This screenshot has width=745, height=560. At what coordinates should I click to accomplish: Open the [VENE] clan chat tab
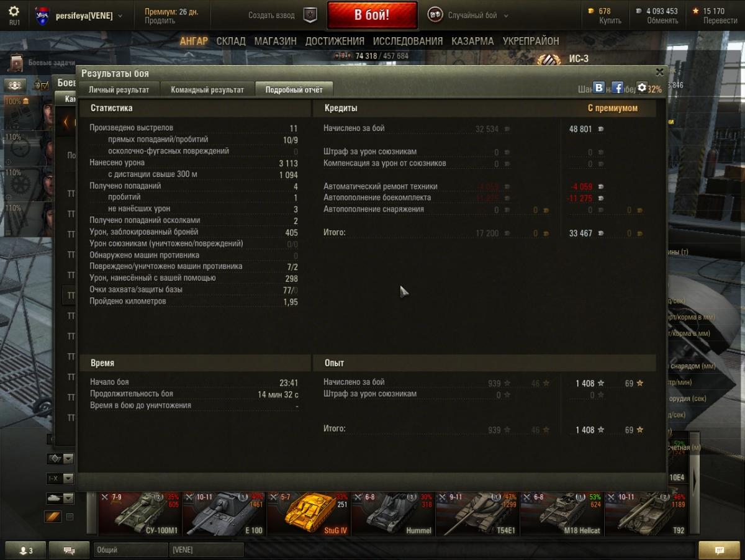pos(206,550)
